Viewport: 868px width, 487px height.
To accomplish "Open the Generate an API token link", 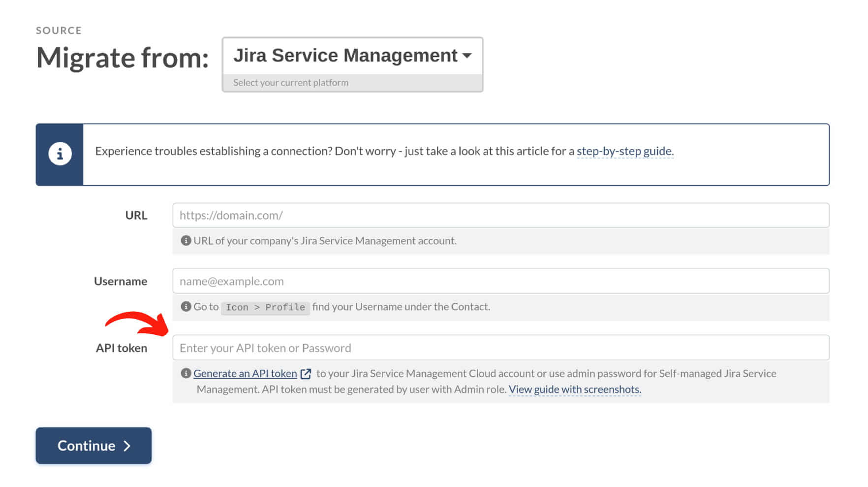I will click(245, 374).
